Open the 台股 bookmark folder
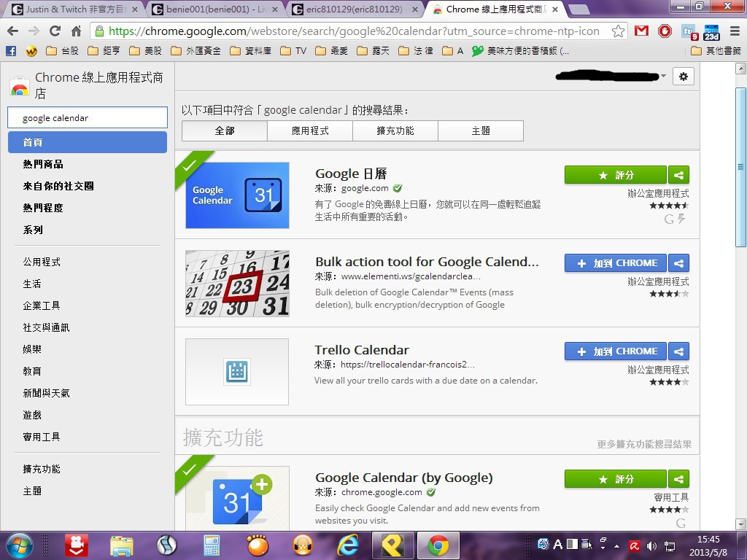 click(63, 51)
